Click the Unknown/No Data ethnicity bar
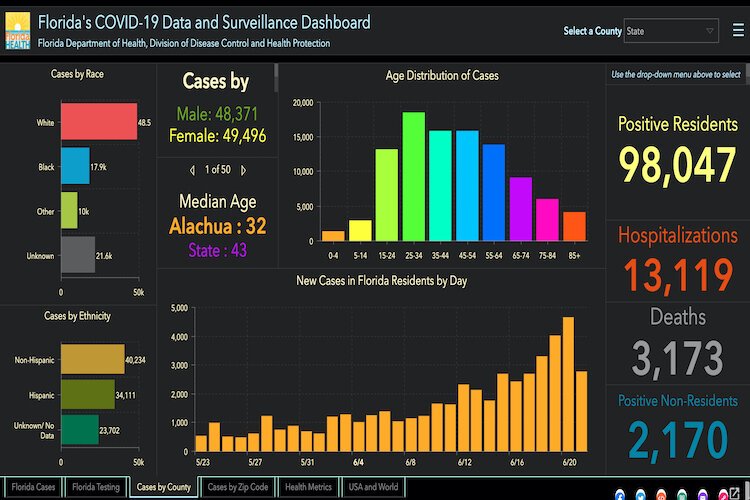The width and height of the screenshot is (750, 500). coord(80,430)
